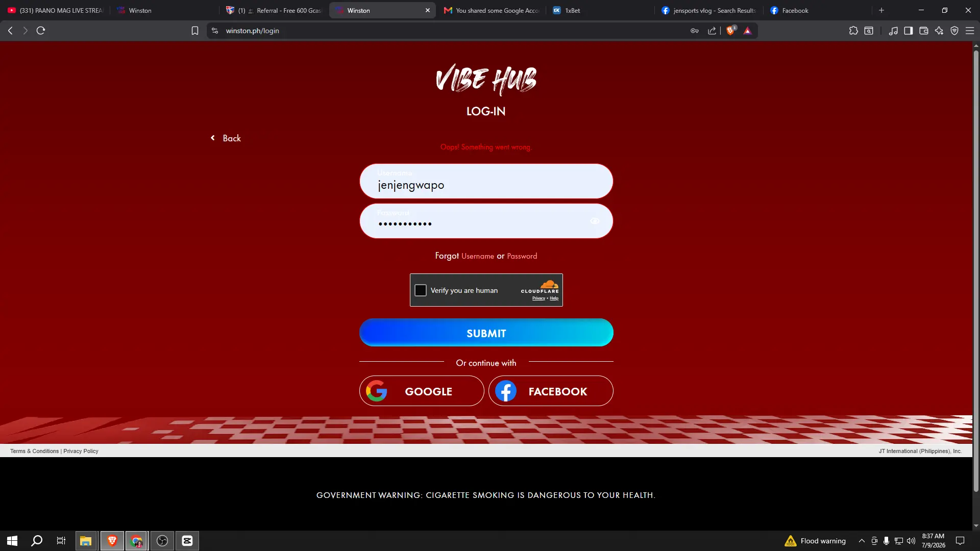This screenshot has height=551, width=980.
Task: Click the Password input field
Action: click(486, 221)
